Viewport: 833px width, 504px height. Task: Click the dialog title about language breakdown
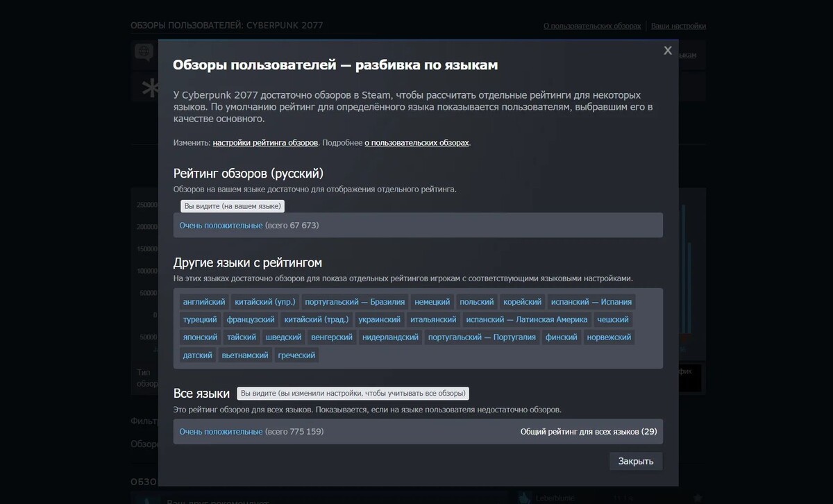pos(335,65)
